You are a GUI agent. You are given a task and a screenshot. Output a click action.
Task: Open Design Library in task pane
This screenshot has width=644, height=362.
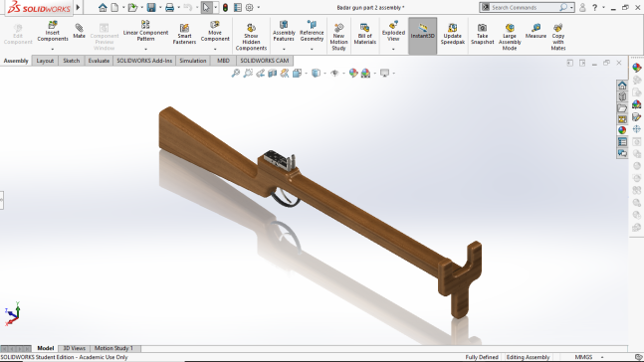tap(622, 96)
